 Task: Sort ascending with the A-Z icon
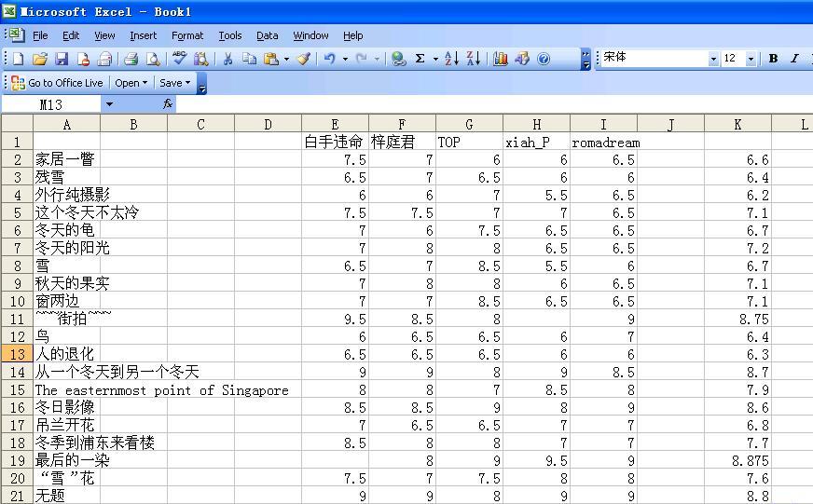[451, 59]
